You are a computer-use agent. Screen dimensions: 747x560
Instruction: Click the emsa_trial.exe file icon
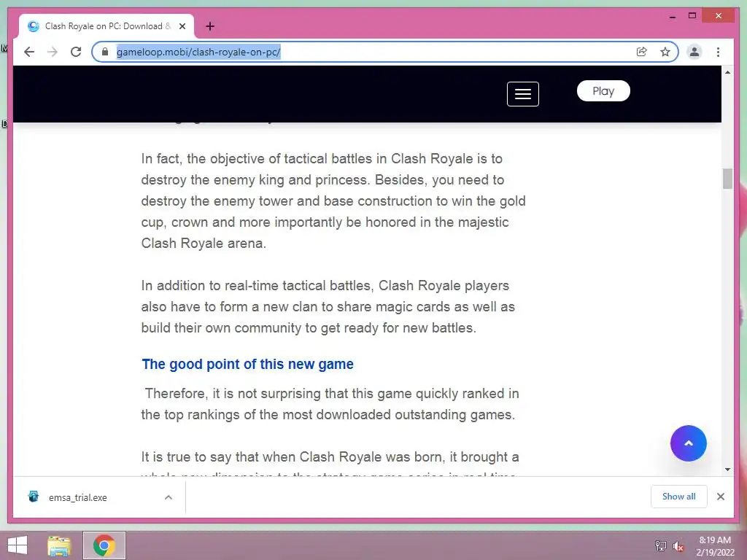[x=34, y=497]
